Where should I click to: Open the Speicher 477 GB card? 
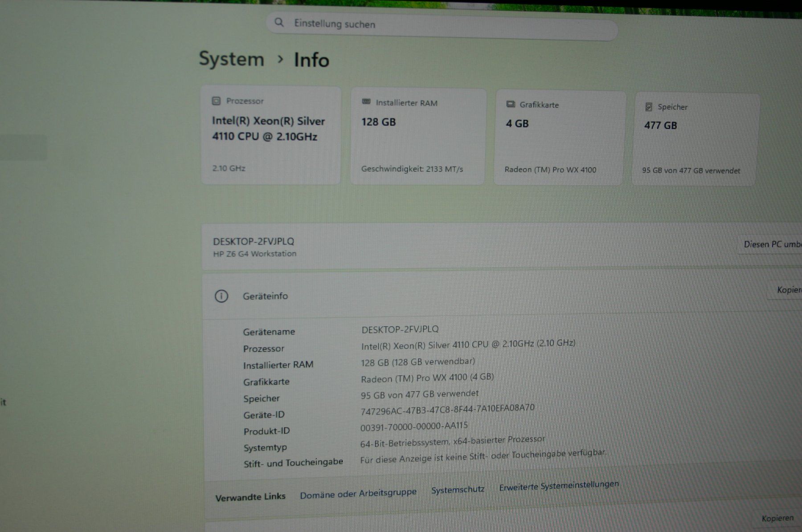pos(695,139)
